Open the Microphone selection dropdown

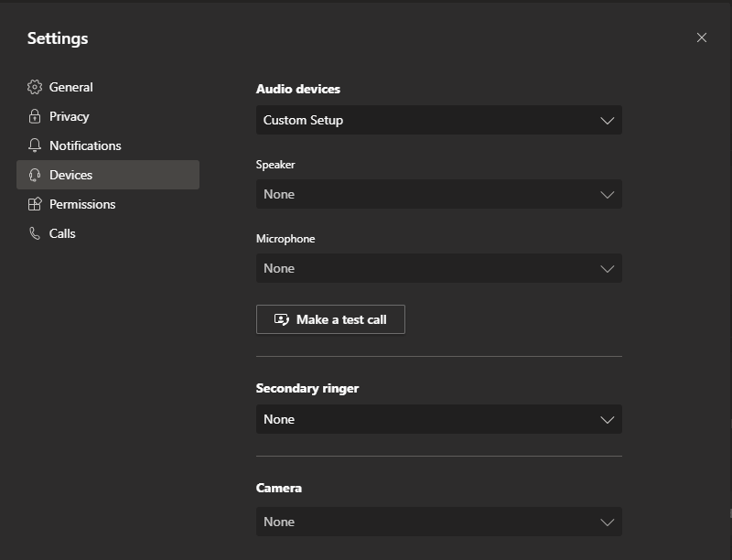click(x=438, y=268)
